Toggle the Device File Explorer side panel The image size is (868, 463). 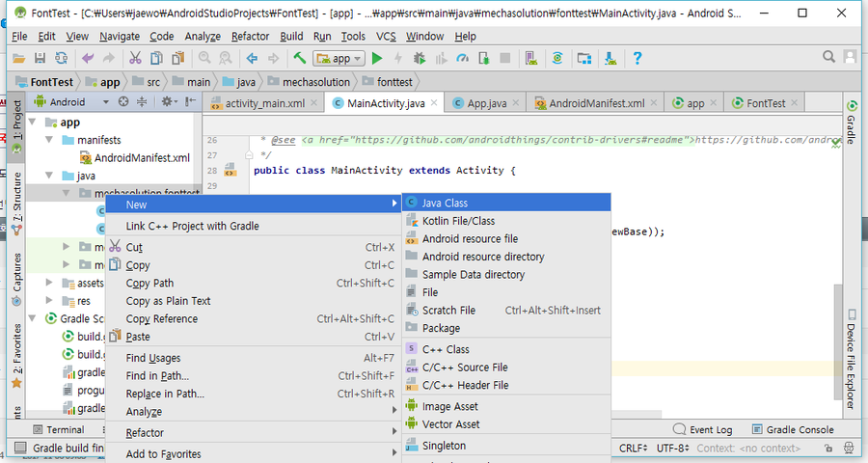(851, 359)
